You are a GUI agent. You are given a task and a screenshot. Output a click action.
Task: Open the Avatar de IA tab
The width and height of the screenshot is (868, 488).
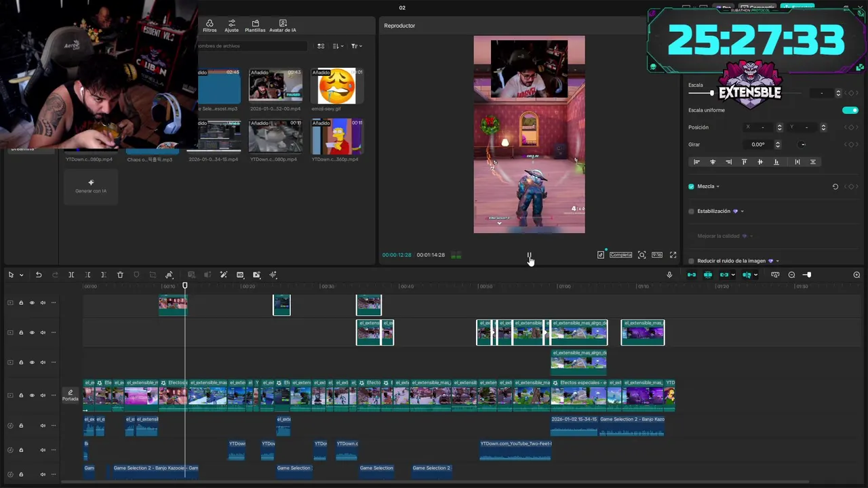[283, 26]
